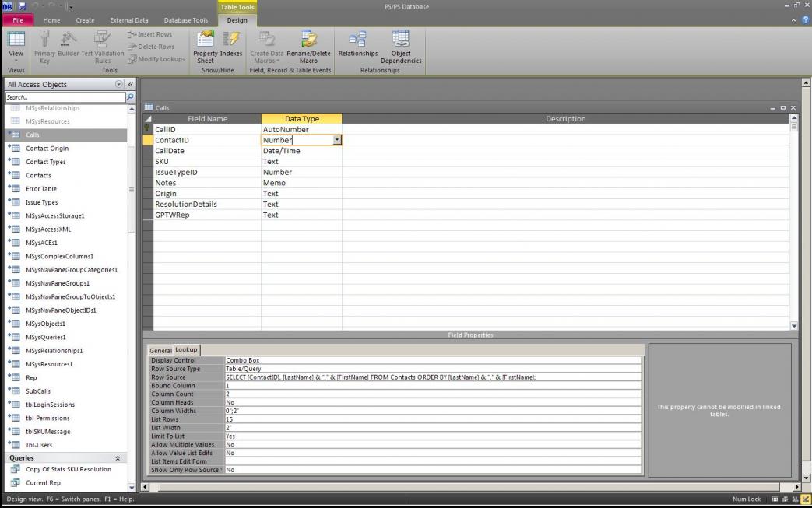The width and height of the screenshot is (812, 508).
Task: Click the Limit To List property value
Action: pos(433,436)
